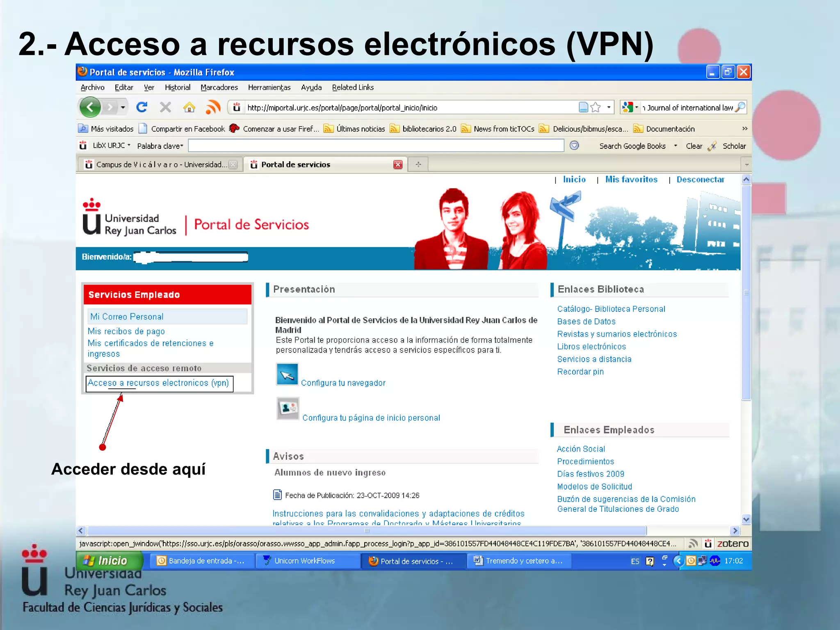Open the Marcadores menu
Image resolution: width=840 pixels, height=630 pixels.
(x=219, y=87)
